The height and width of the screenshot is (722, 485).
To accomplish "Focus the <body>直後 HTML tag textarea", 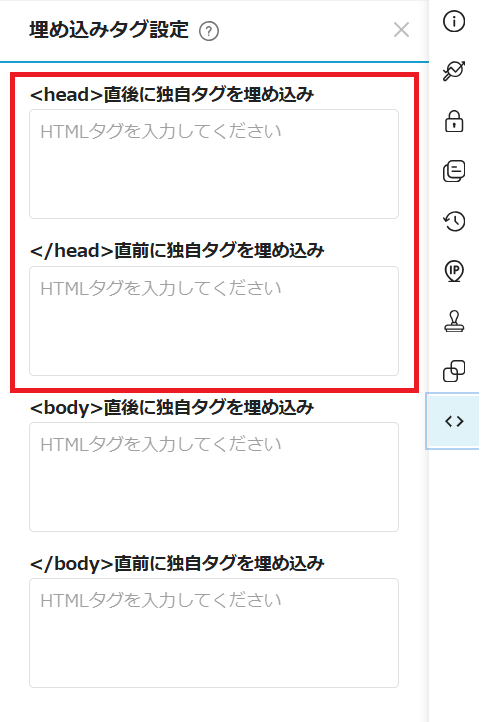I will click(x=214, y=477).
